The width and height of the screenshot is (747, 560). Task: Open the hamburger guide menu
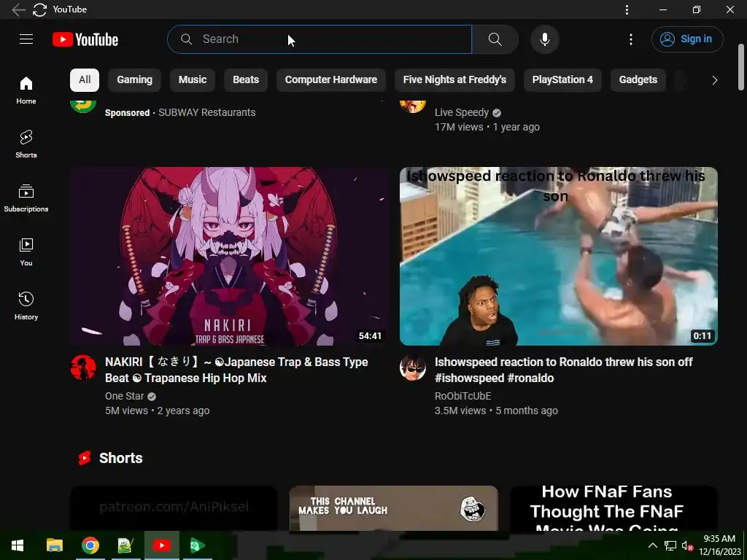(x=26, y=39)
